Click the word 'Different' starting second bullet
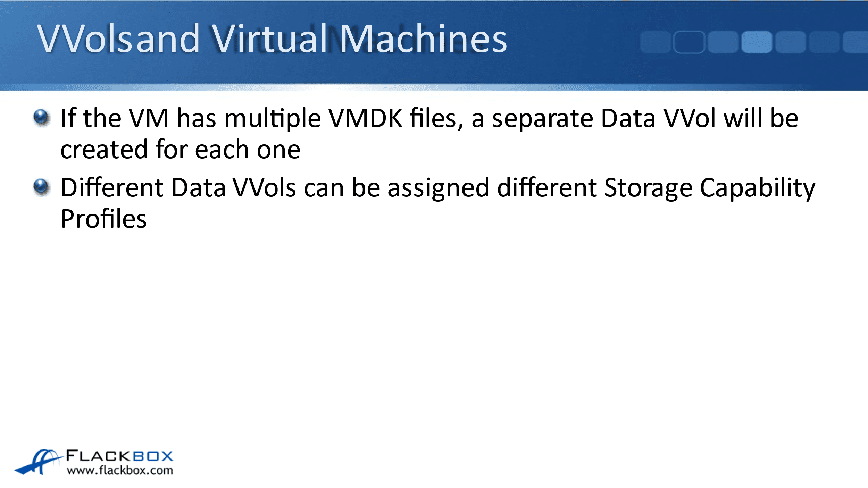 pyautogui.click(x=112, y=188)
